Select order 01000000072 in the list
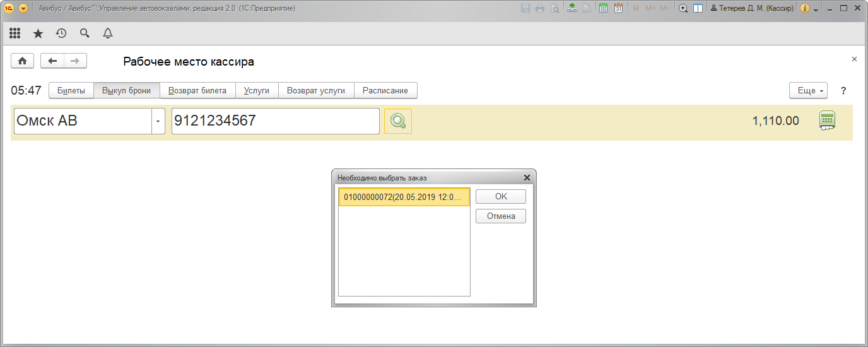 [x=404, y=197]
